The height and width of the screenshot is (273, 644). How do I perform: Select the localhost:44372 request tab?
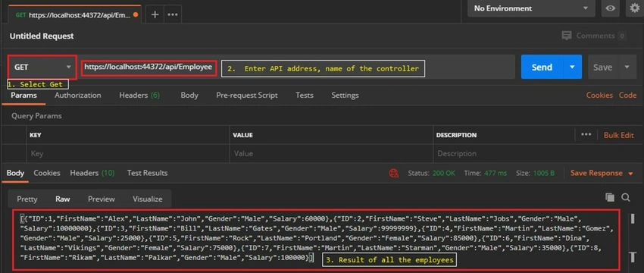(x=74, y=15)
